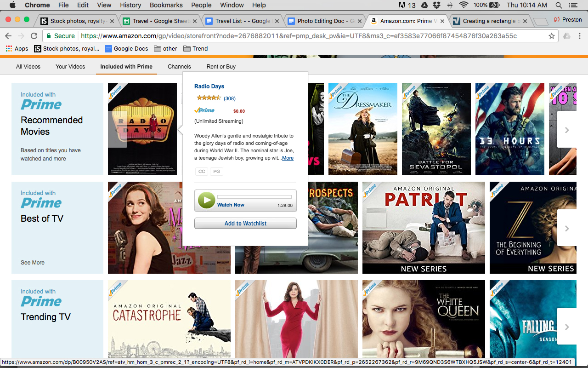The image size is (588, 368).
Task: Open the Channels tab
Action: pyautogui.click(x=179, y=67)
